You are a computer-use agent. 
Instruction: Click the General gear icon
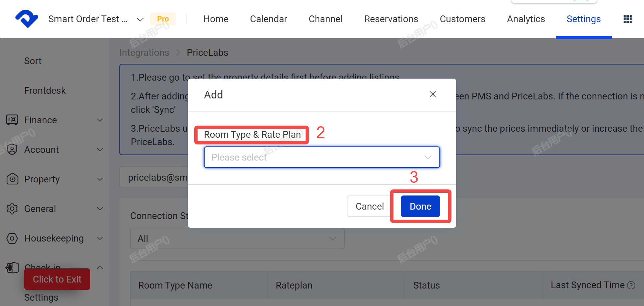pyautogui.click(x=12, y=209)
